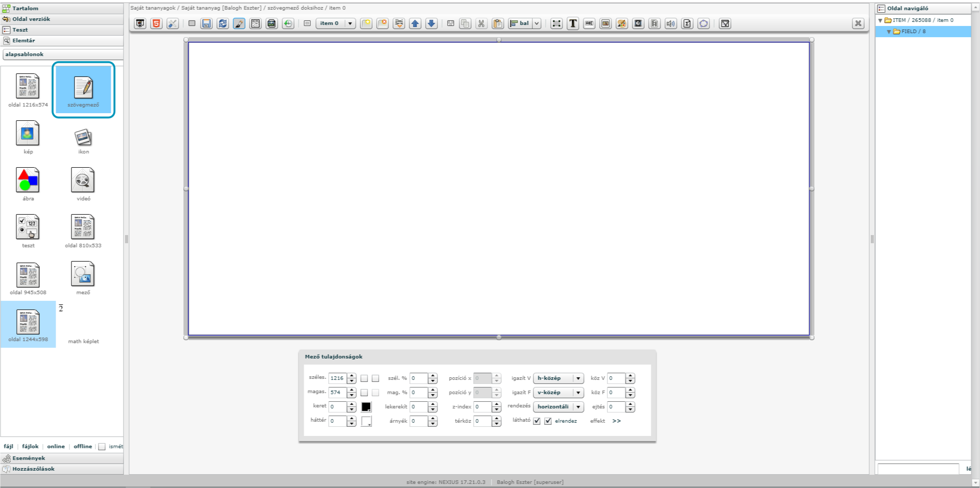Toggle the elrendez checkbox
980x488 pixels.
click(548, 421)
